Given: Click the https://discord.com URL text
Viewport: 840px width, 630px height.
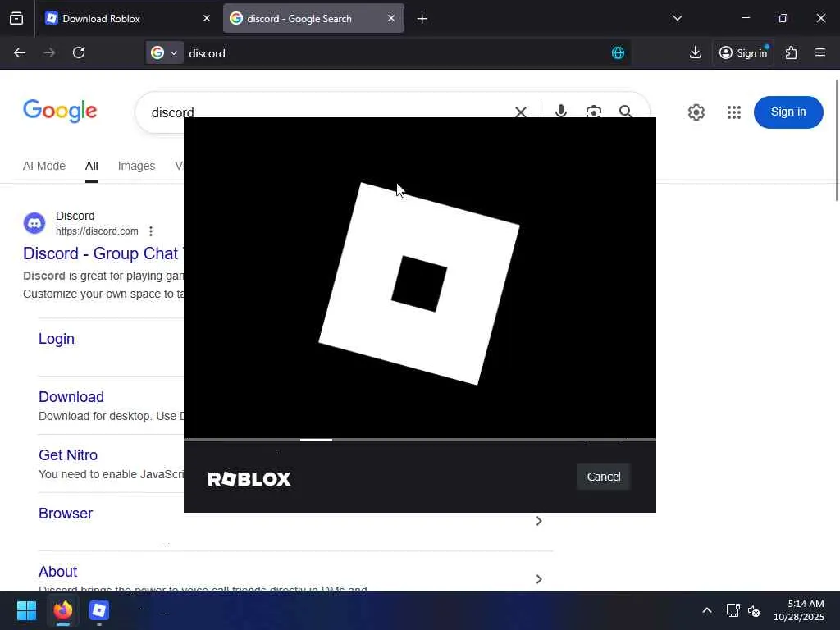Looking at the screenshot, I should click(97, 231).
